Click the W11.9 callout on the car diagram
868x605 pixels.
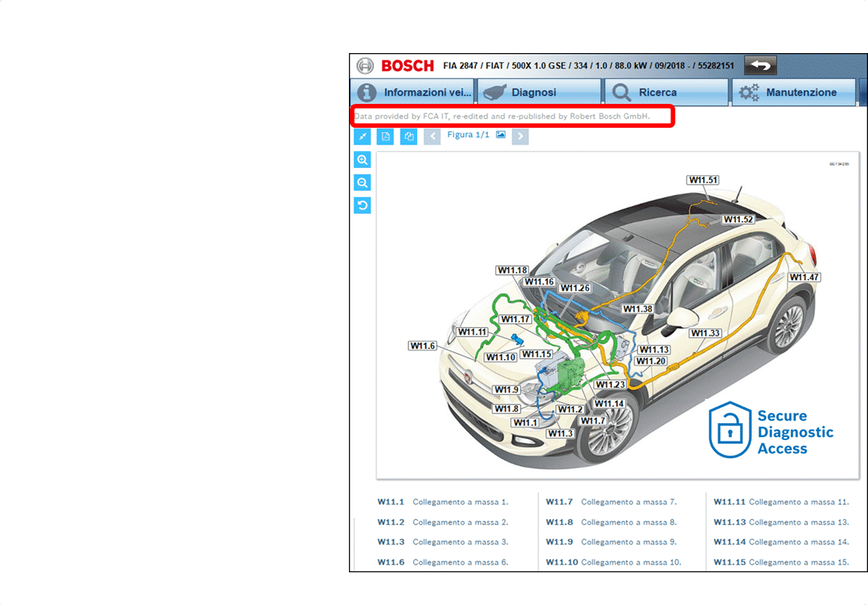[507, 390]
